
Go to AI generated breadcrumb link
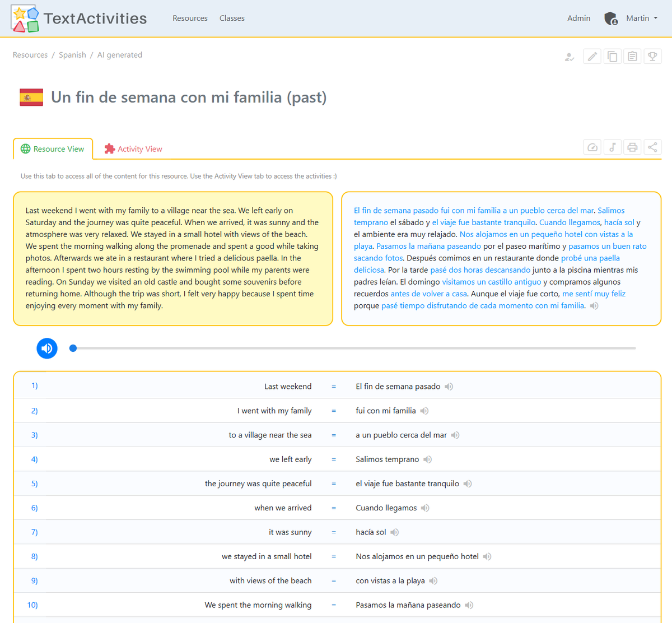pos(120,55)
